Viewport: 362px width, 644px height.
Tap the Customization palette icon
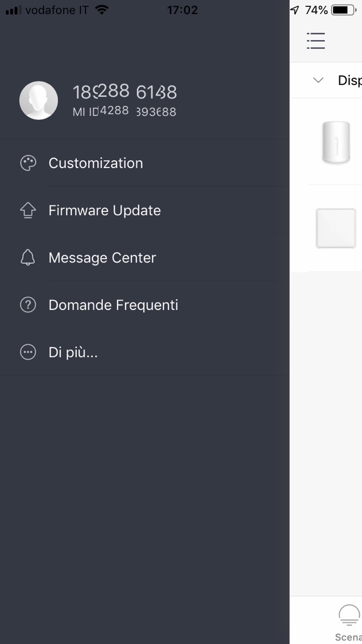pos(28,163)
